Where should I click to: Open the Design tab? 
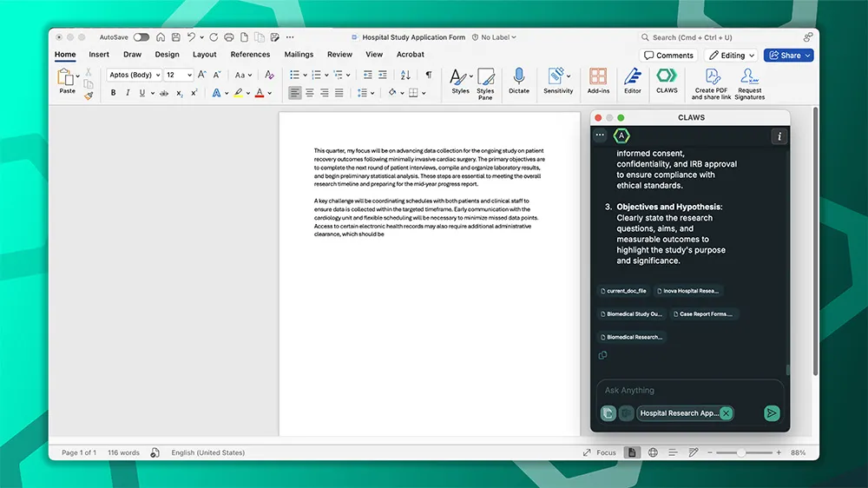pos(167,55)
